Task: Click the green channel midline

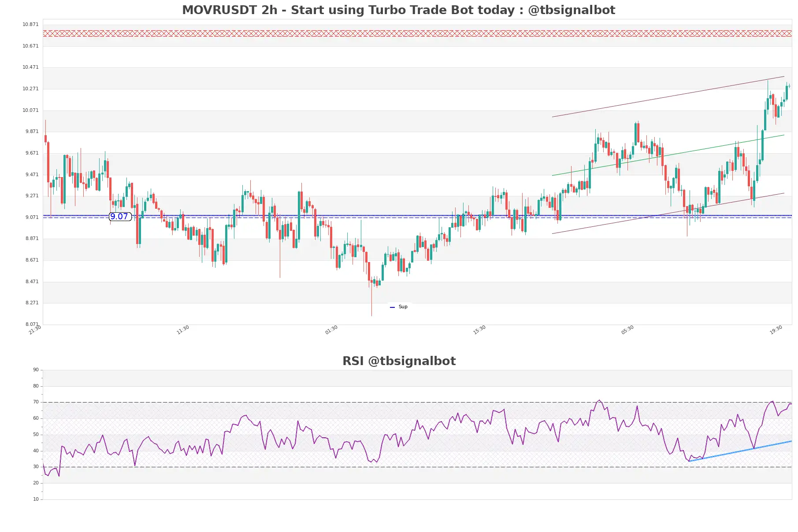Action: click(x=668, y=155)
